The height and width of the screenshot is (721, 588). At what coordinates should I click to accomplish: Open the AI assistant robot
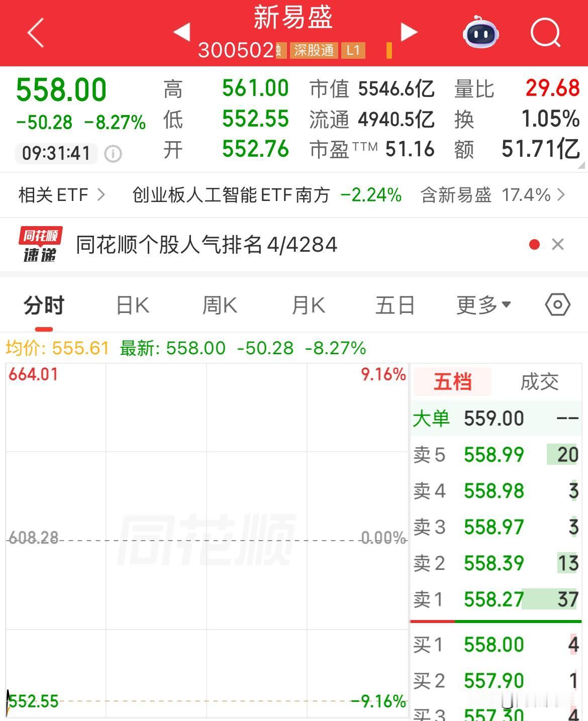[x=481, y=34]
